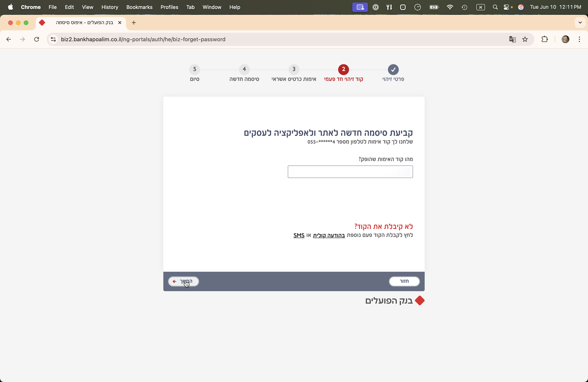The height and width of the screenshot is (382, 588).
Task: Request the code again via SMS link
Action: (x=299, y=235)
